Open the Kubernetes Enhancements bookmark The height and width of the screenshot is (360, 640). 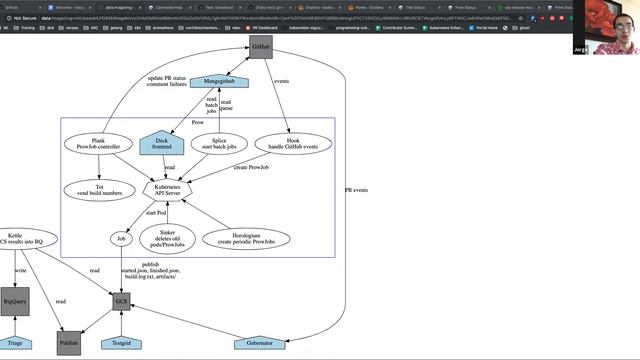[443, 28]
